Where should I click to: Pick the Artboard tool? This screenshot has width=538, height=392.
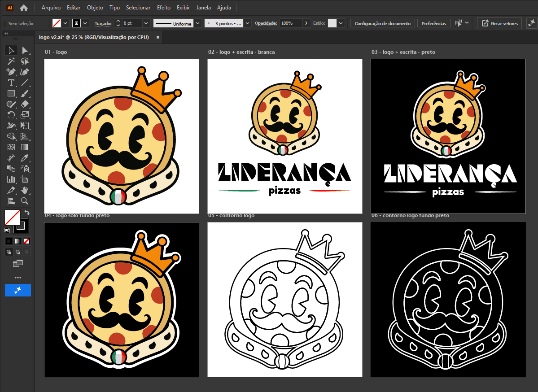(x=25, y=179)
